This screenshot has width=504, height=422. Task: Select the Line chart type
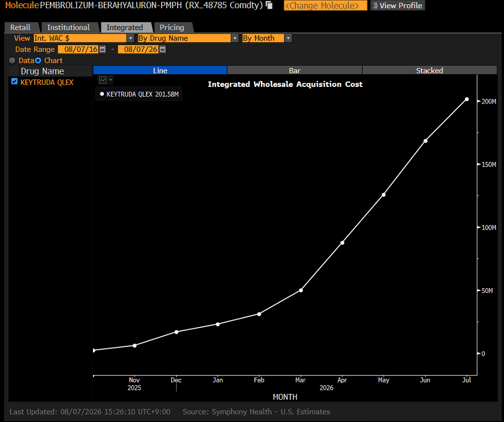point(160,70)
